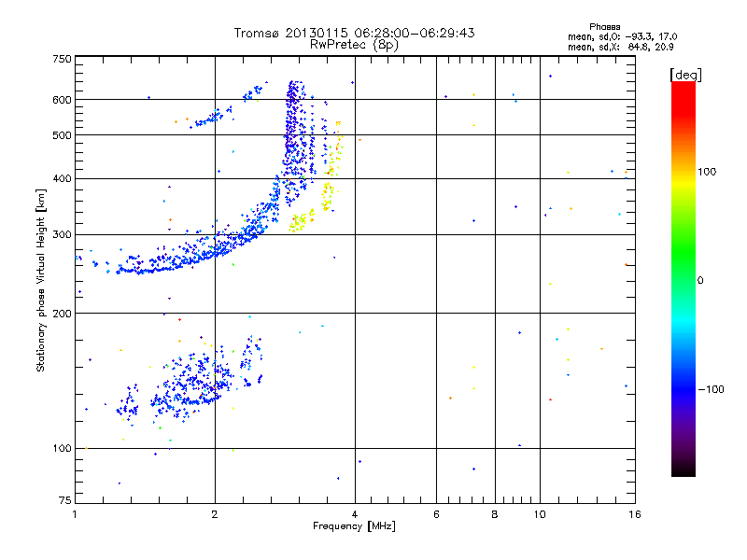Click the colorbar tick label '100'
The image size is (747, 560).
tap(707, 172)
